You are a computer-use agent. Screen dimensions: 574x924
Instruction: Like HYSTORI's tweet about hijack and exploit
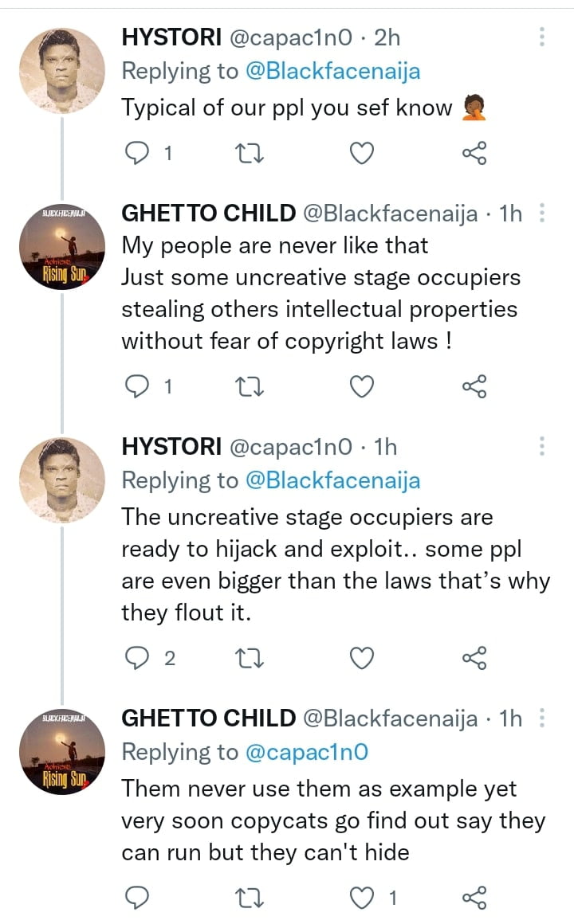coord(361,658)
